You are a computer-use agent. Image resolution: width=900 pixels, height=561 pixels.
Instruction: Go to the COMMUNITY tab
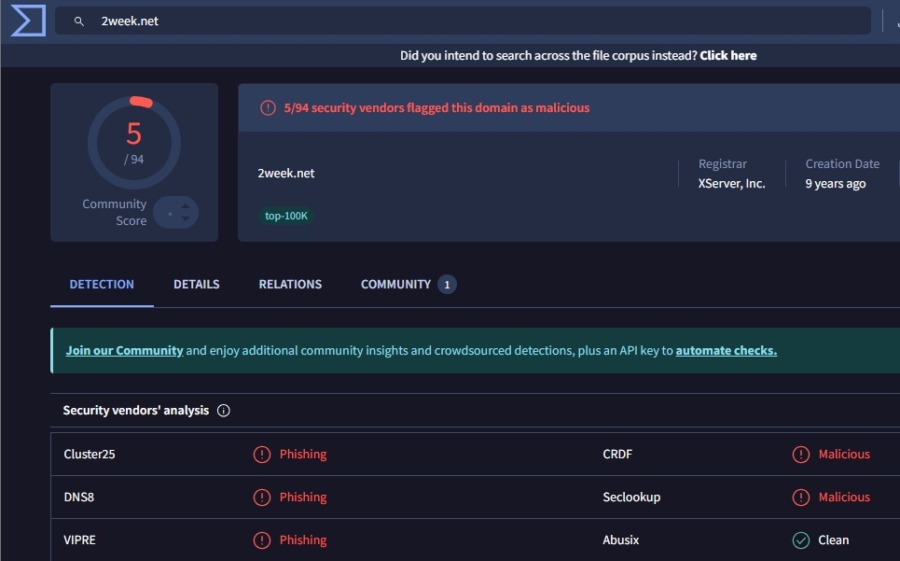tap(396, 284)
